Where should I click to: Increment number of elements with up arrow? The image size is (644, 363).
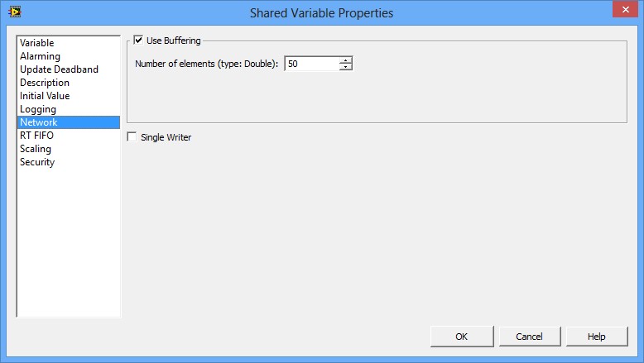point(345,60)
